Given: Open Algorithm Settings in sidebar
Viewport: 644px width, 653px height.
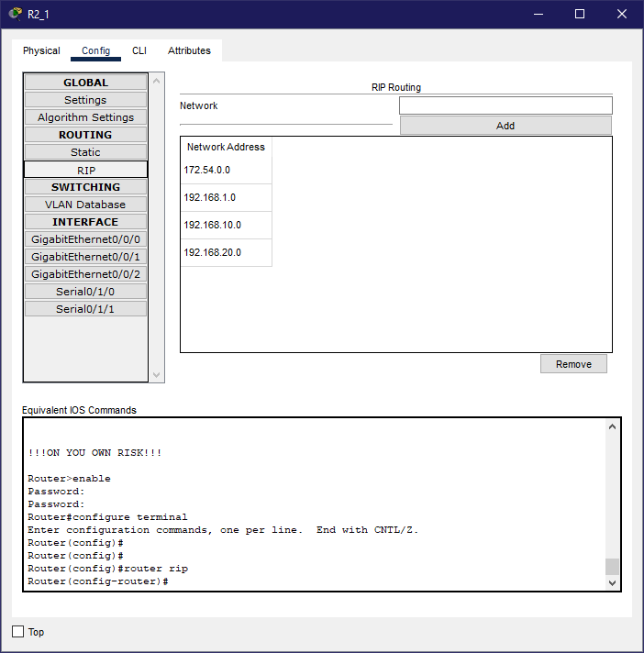Looking at the screenshot, I should pyautogui.click(x=85, y=117).
